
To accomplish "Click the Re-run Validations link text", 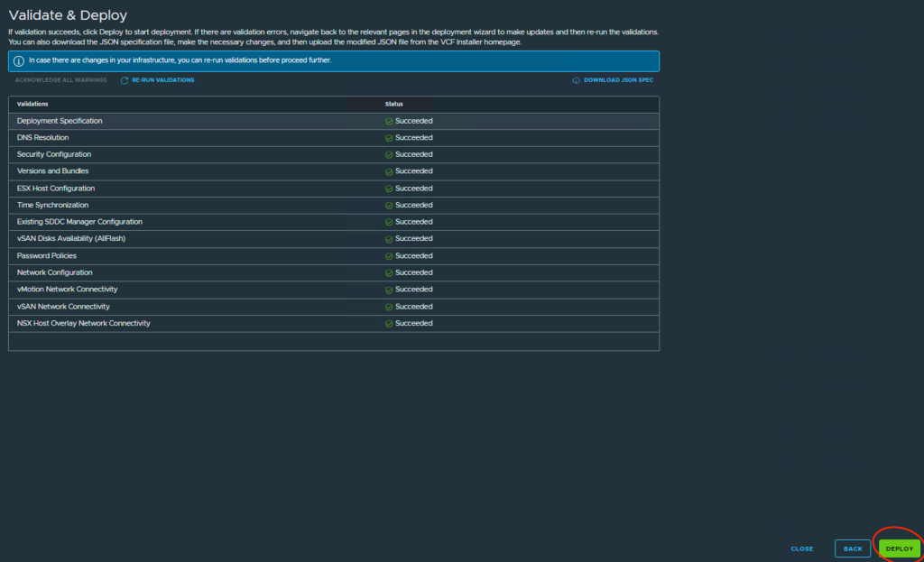I will click(x=163, y=80).
